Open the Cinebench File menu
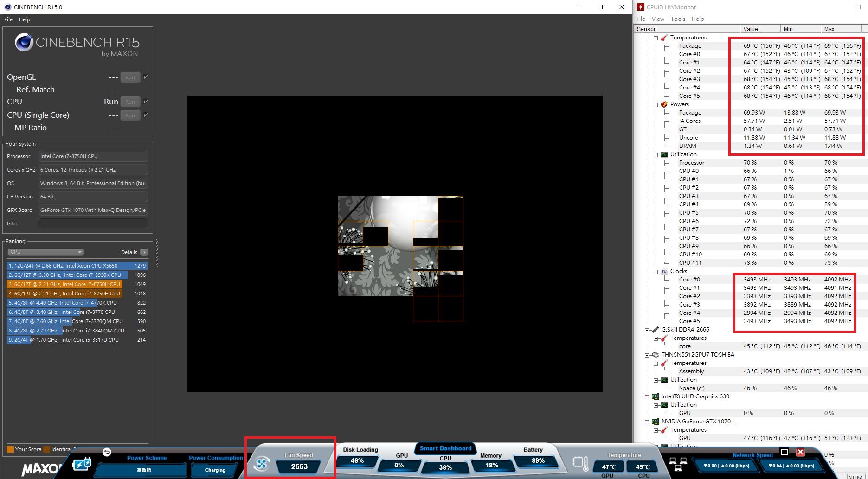 8,19
